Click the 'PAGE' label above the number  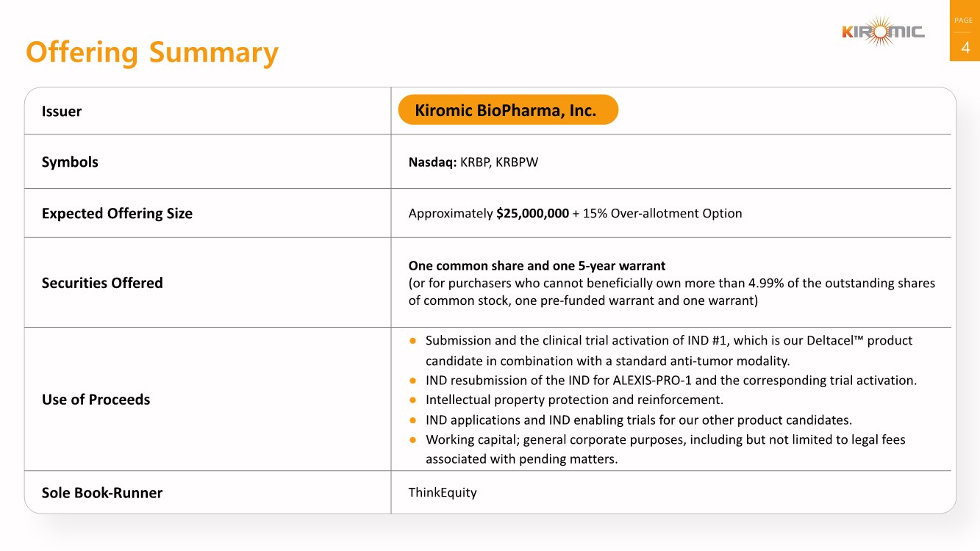click(x=963, y=21)
